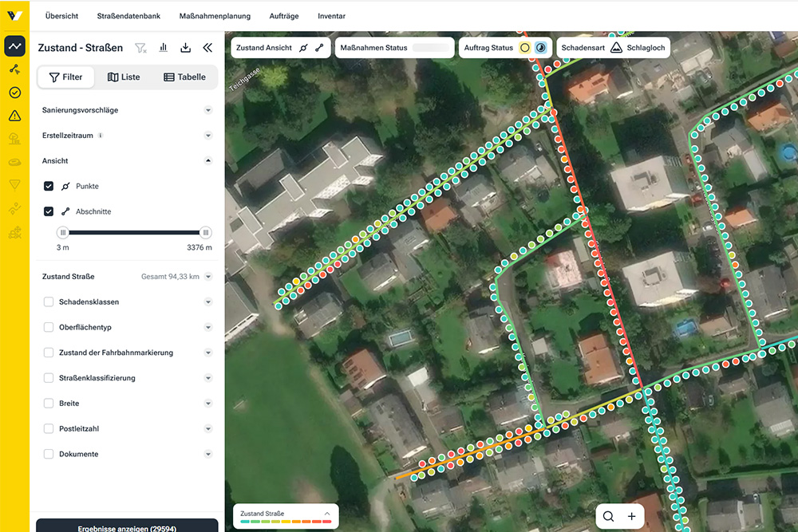The height and width of the screenshot is (532, 798).
Task: Check the Postleitzahl checkbox
Action: point(49,429)
